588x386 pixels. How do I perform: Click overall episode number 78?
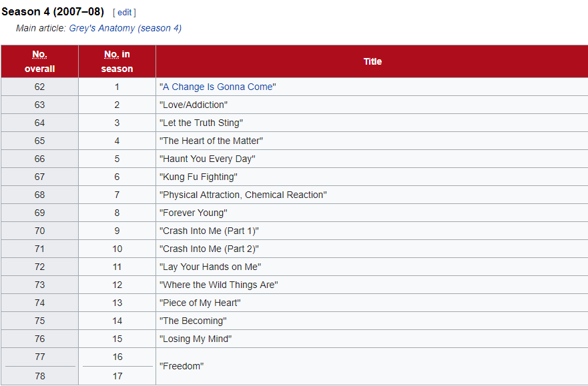click(40, 376)
